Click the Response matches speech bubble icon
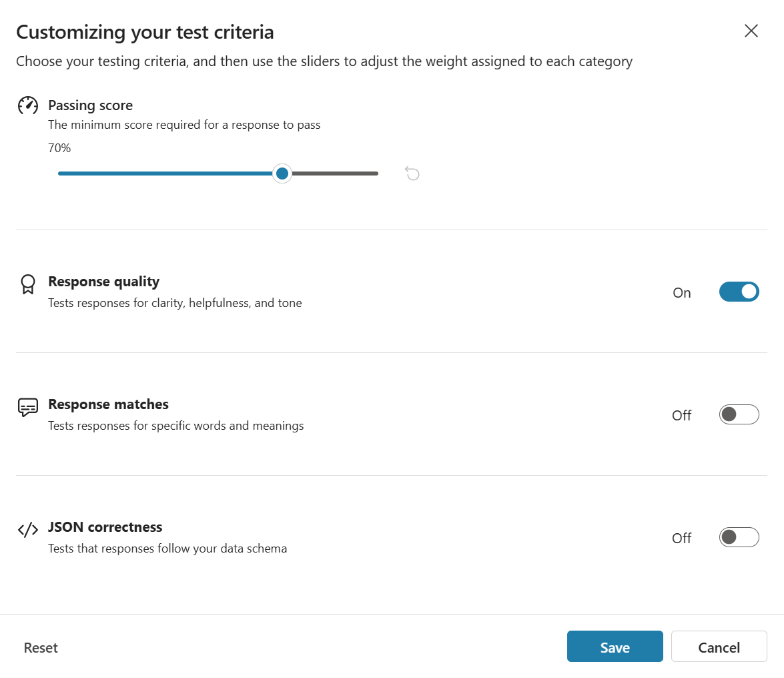 tap(27, 407)
